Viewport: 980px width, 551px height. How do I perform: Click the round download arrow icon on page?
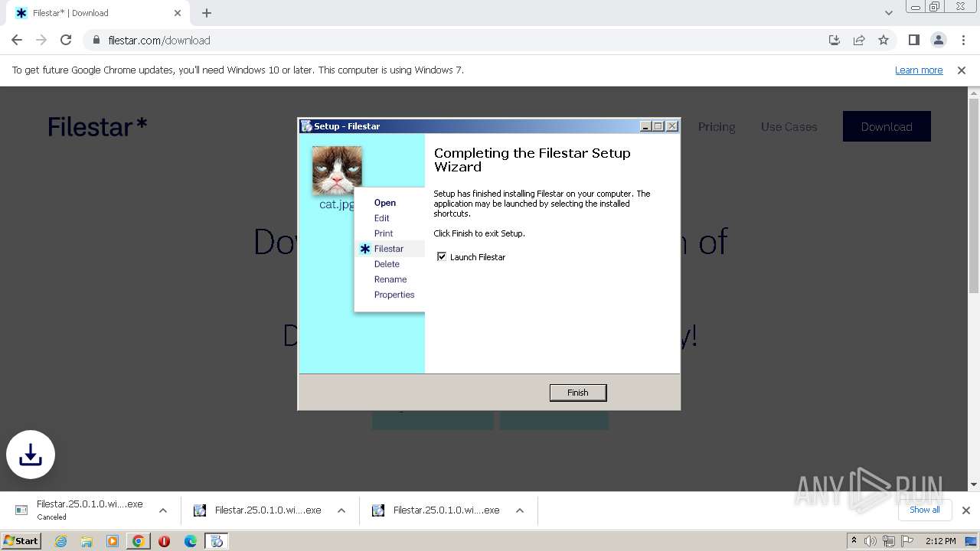tap(31, 455)
